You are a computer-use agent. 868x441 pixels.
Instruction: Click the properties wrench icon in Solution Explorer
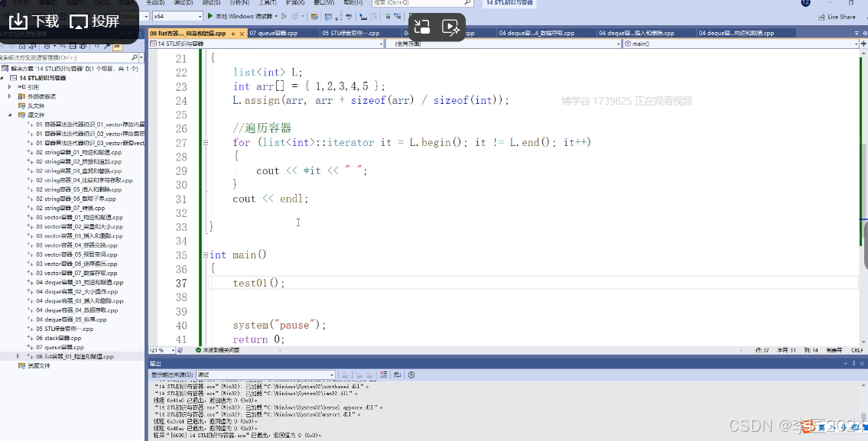click(106, 46)
